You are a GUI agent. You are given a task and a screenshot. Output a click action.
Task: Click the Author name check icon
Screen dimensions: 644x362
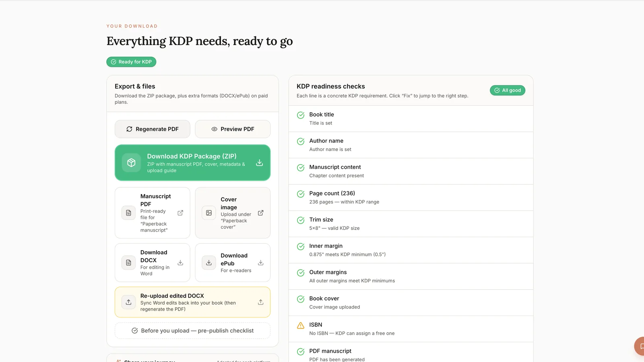coord(301,142)
